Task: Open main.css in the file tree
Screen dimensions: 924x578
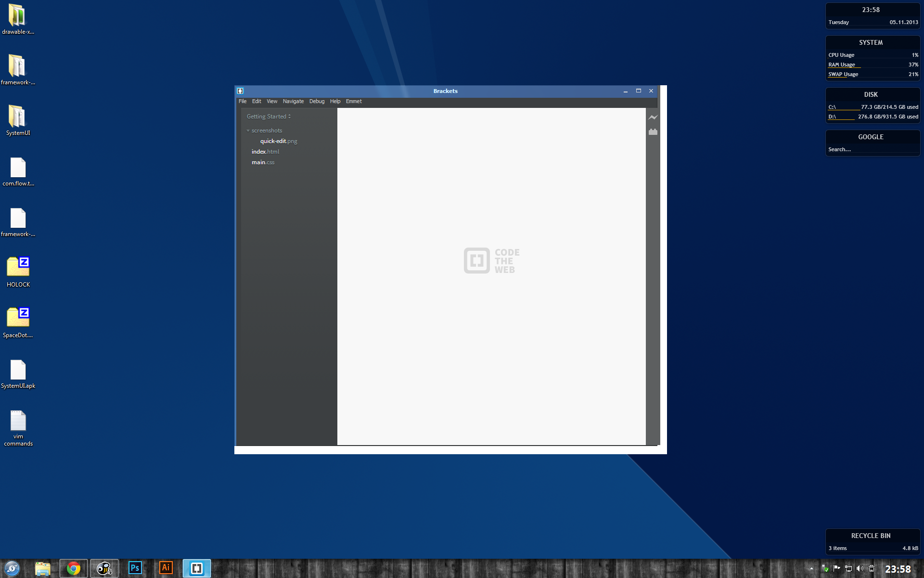Action: tap(262, 162)
